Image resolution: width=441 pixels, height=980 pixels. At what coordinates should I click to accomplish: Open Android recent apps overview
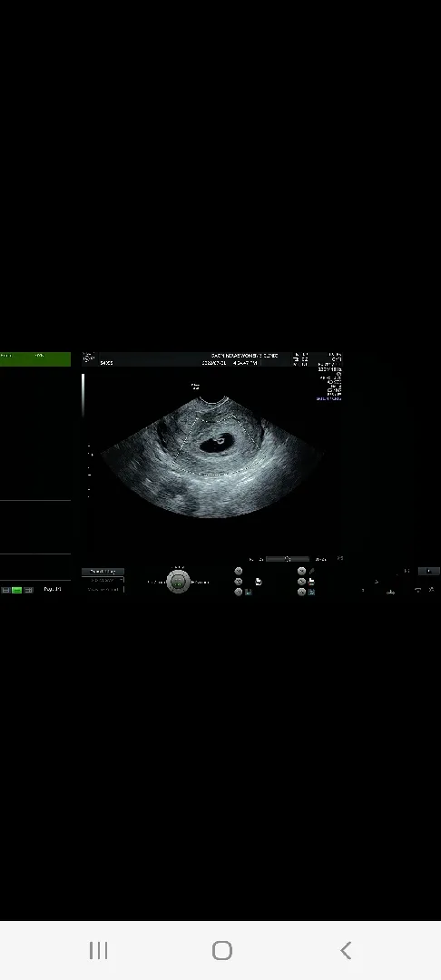pyautogui.click(x=98, y=951)
